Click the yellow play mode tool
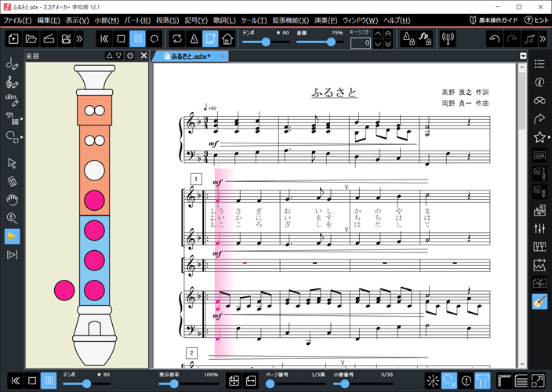552x392 pixels. pyautogui.click(x=12, y=236)
